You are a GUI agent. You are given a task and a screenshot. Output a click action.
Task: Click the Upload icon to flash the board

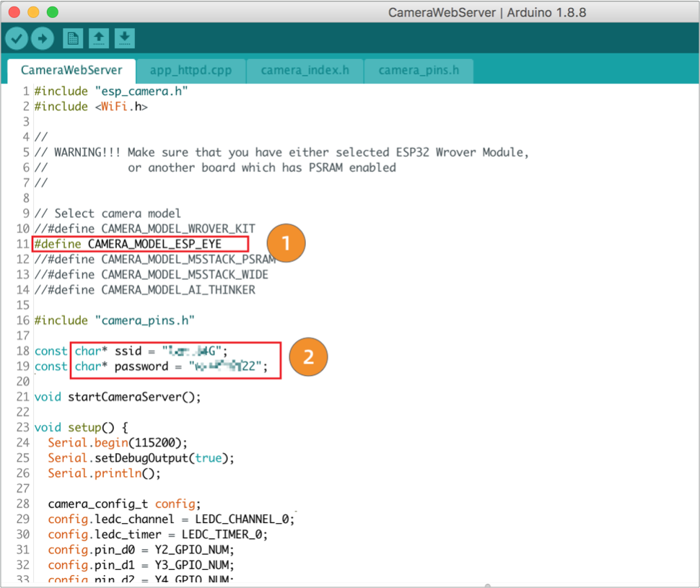[x=43, y=38]
